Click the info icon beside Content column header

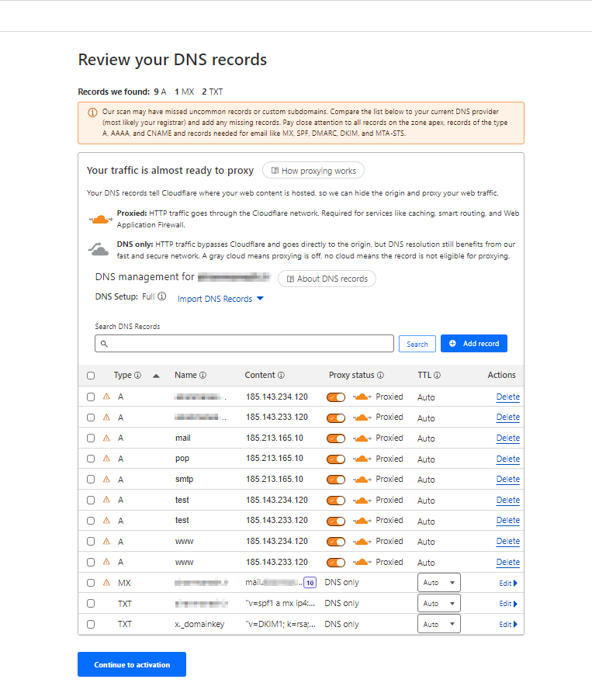(x=281, y=376)
